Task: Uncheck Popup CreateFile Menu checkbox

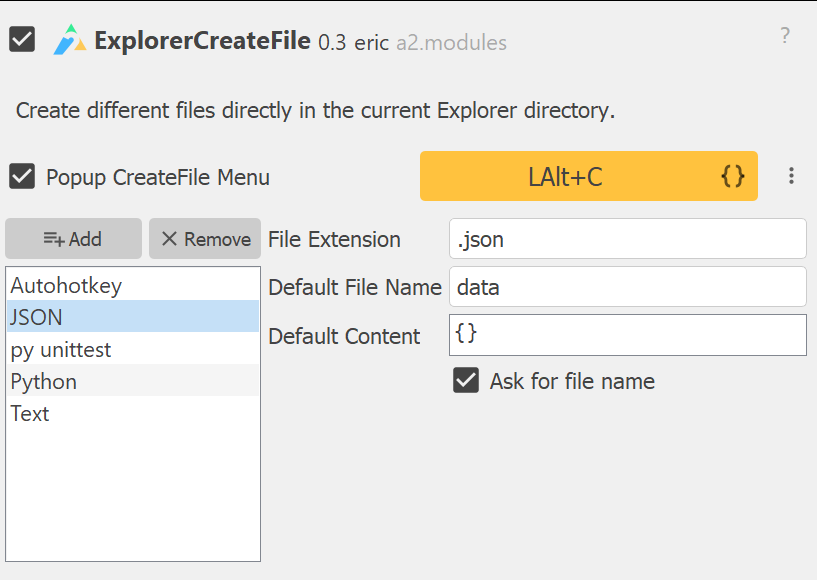Action: [22, 177]
